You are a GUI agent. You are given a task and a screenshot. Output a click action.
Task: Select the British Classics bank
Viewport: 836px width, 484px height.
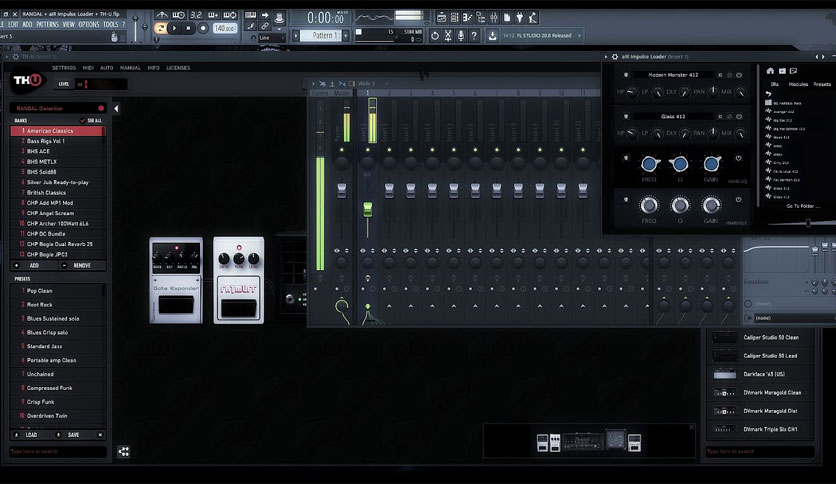point(58,192)
